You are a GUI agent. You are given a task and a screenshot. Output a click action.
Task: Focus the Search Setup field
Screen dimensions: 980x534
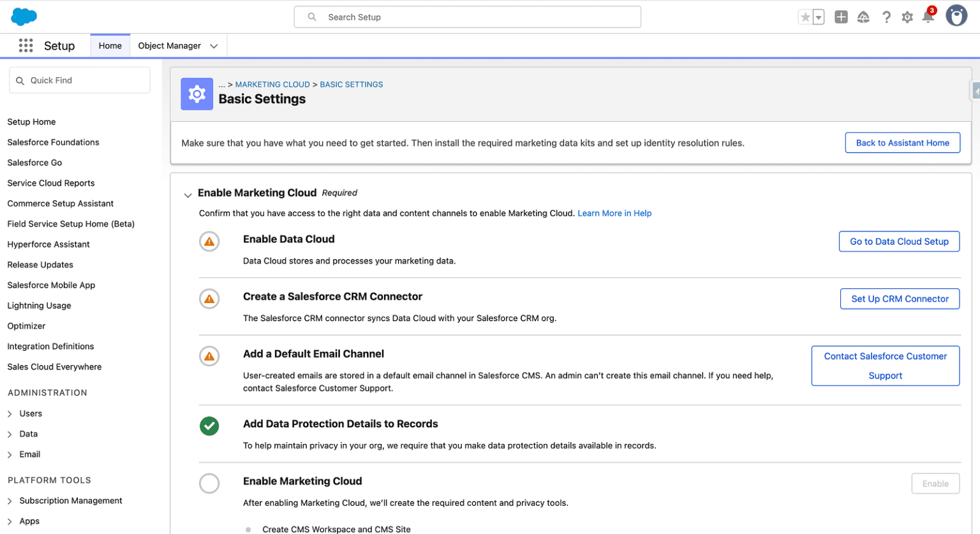(x=467, y=17)
